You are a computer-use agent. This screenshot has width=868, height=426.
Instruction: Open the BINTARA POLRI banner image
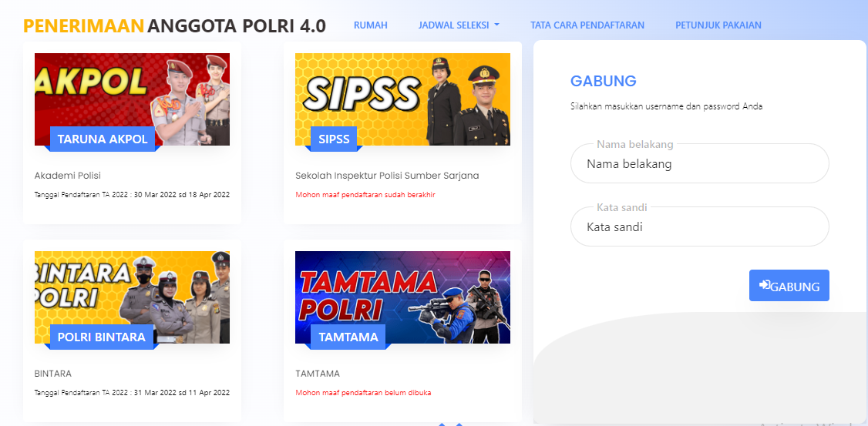132,297
